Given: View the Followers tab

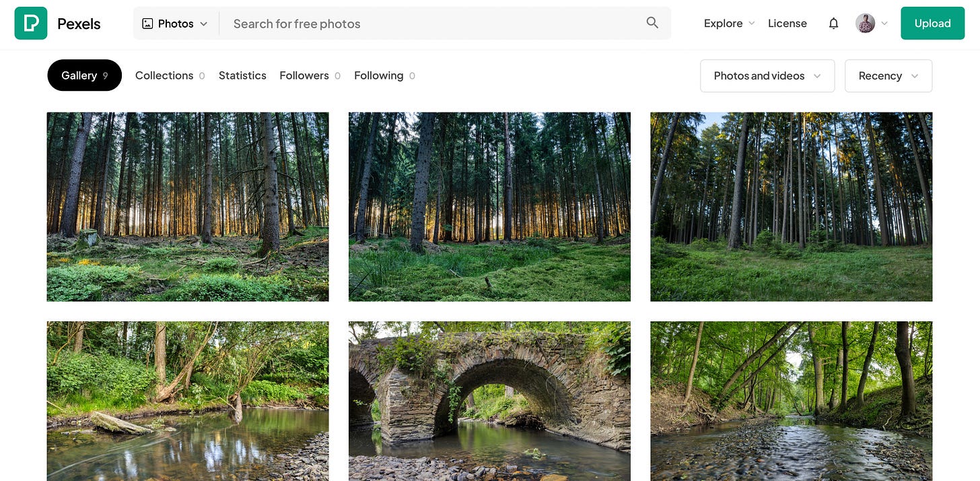Looking at the screenshot, I should (x=310, y=75).
